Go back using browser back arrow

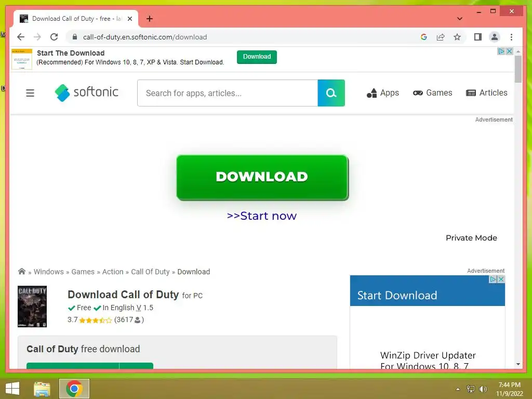21,37
